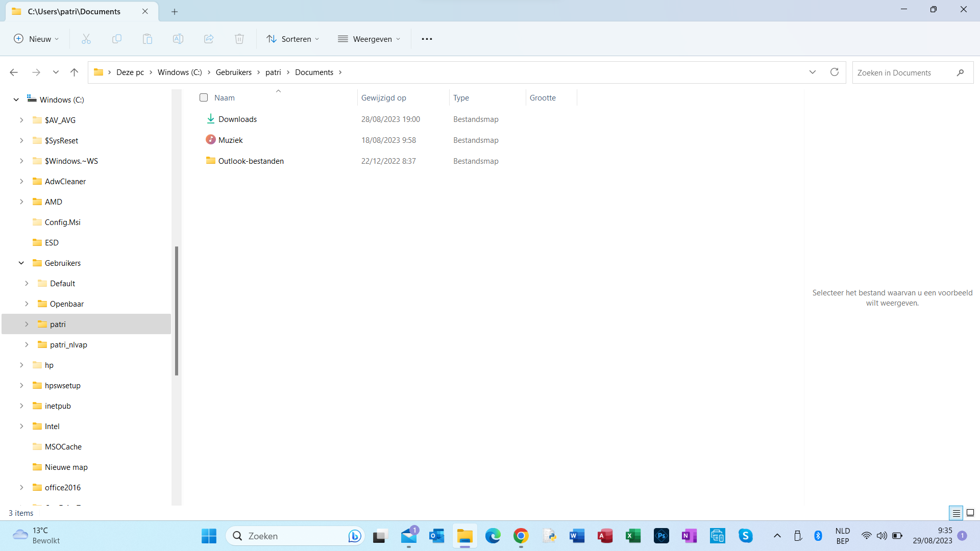Viewport: 980px width, 551px height.
Task: Open a new tab with plus button
Action: [175, 11]
